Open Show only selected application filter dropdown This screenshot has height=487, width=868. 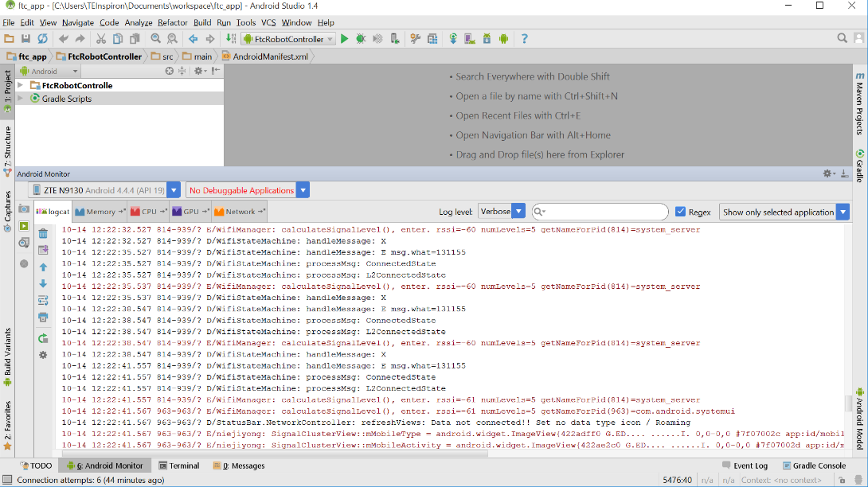tap(843, 212)
